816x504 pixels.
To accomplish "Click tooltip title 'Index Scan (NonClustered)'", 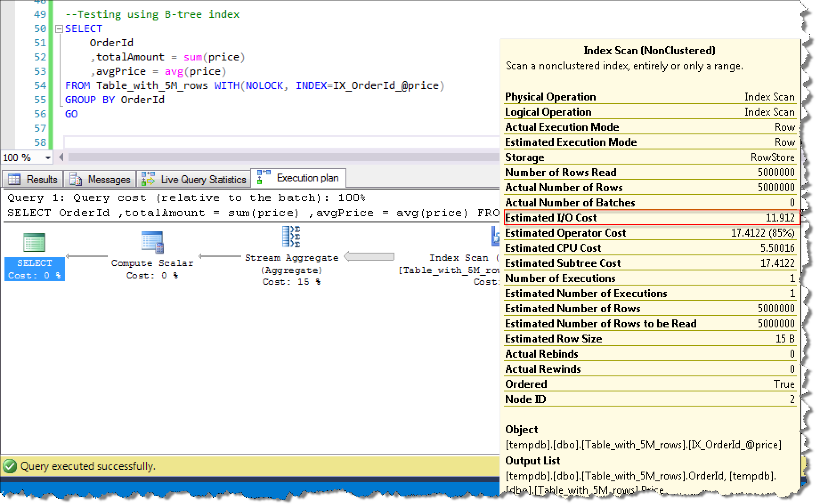I will [x=649, y=51].
